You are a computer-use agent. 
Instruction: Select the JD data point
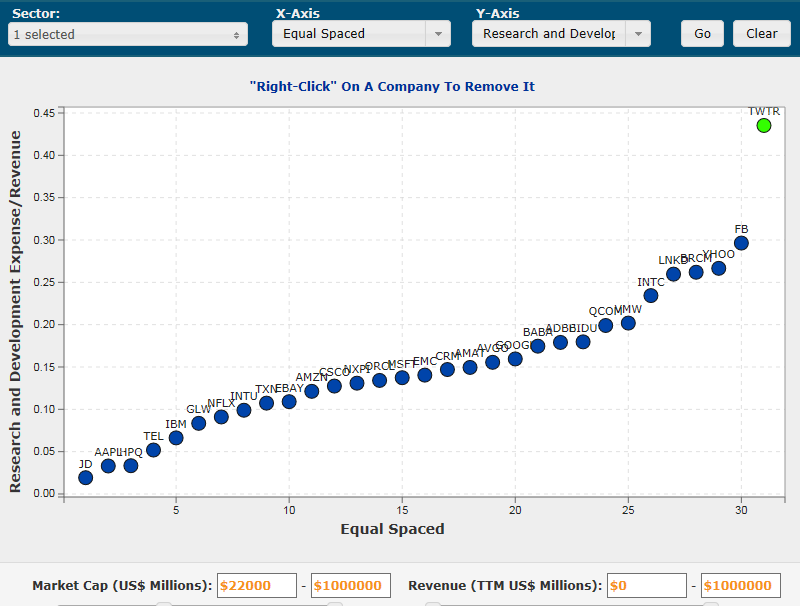85,478
